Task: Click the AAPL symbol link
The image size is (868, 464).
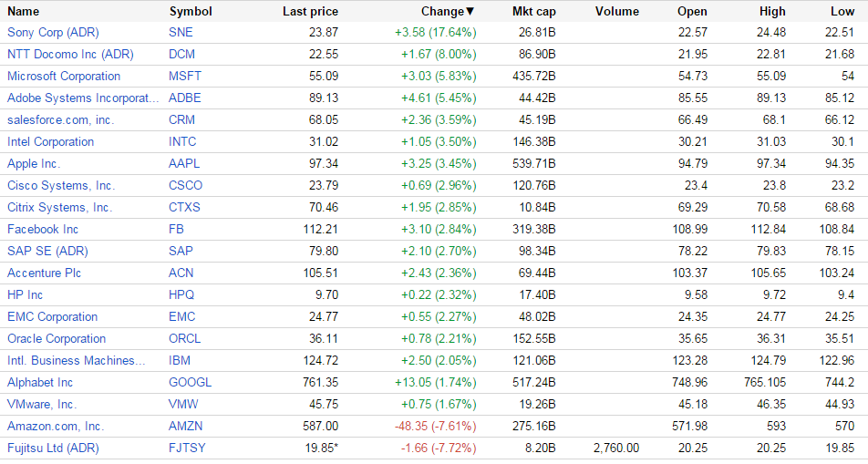Action: (184, 163)
